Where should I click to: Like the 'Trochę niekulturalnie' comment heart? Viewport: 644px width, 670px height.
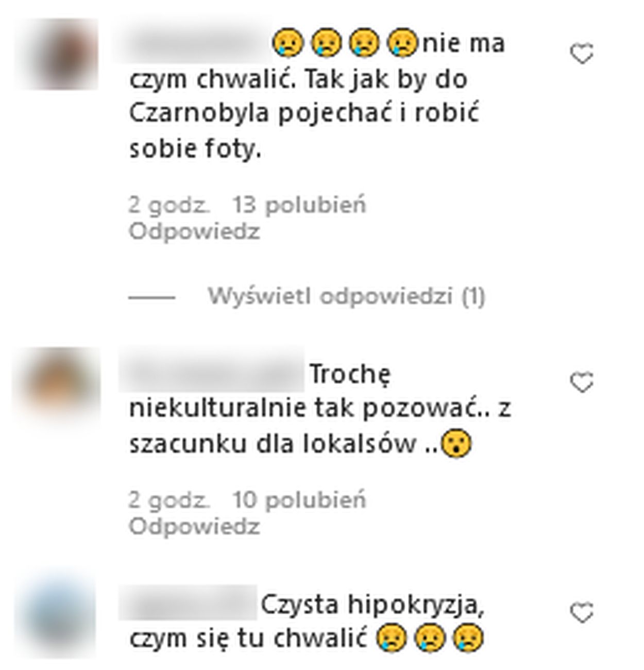click(582, 382)
